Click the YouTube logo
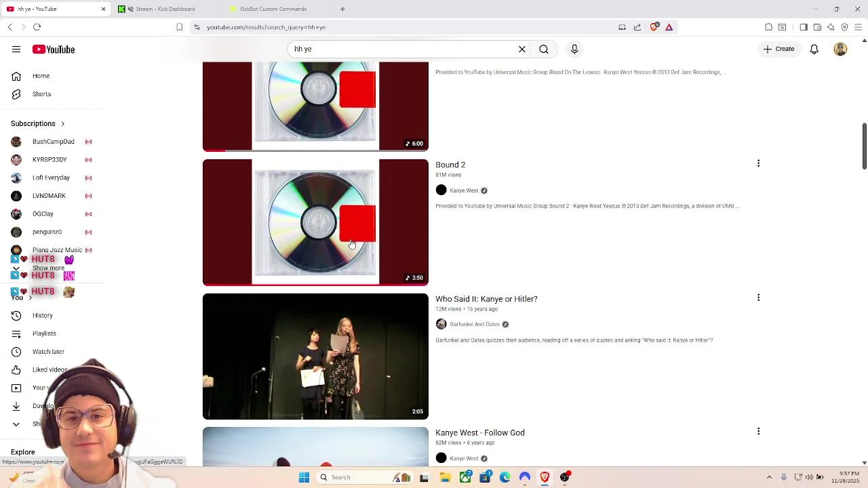 [x=54, y=49]
